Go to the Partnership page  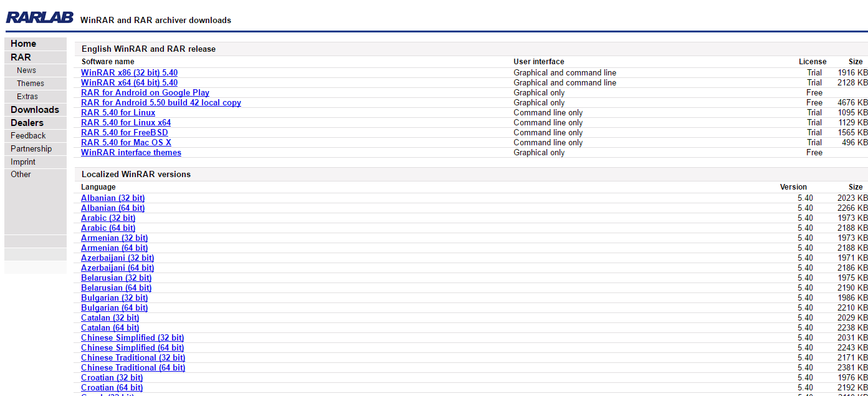[31, 148]
